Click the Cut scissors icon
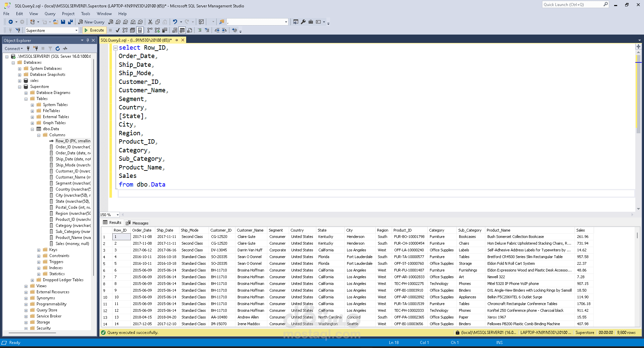This screenshot has width=644, height=348. [150, 22]
